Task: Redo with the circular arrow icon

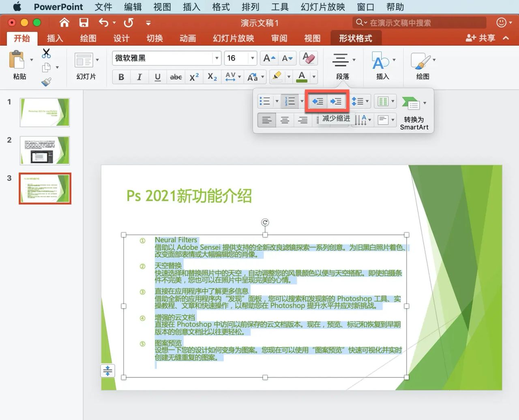Action: pyautogui.click(x=129, y=23)
